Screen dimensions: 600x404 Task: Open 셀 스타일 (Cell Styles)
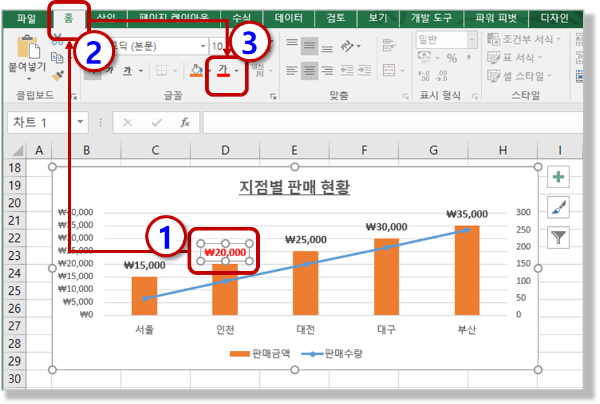pos(519,76)
